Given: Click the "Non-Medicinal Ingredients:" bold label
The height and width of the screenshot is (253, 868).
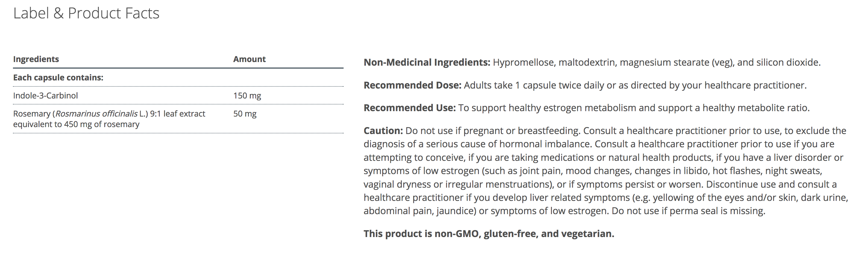Looking at the screenshot, I should tap(426, 63).
